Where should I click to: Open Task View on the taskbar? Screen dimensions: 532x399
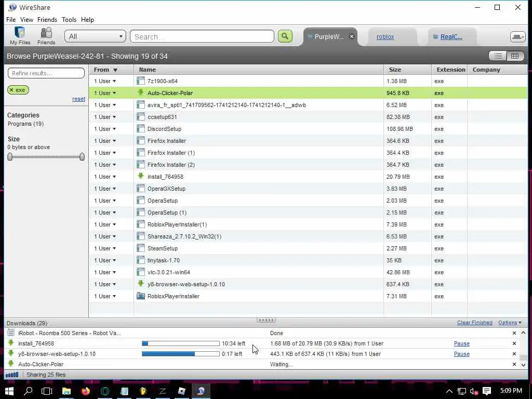tap(46, 391)
